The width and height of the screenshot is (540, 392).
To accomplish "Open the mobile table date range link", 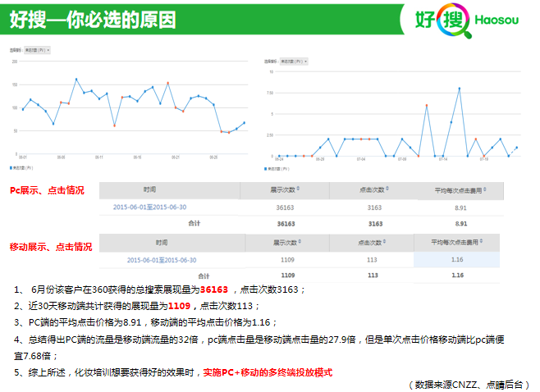I will pyautogui.click(x=162, y=260).
